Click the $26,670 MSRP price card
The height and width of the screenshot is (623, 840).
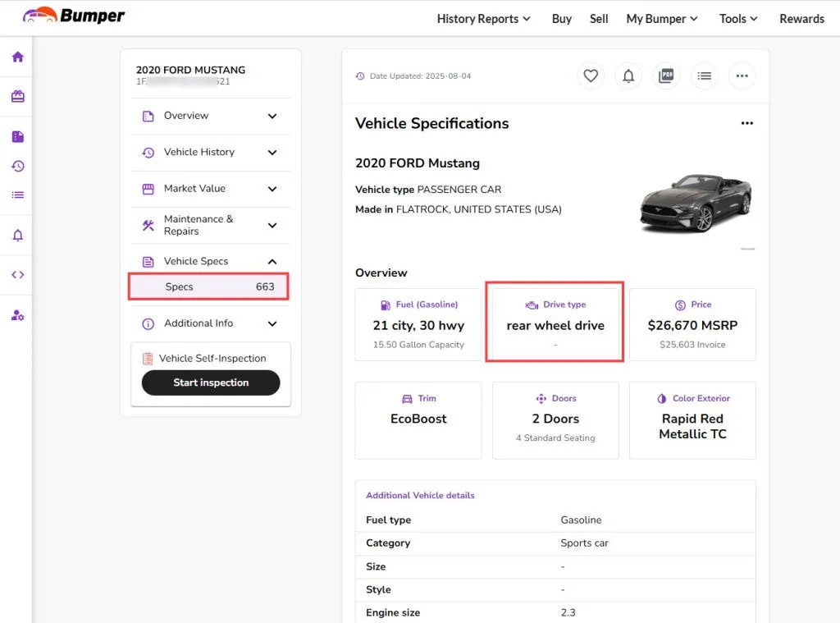click(x=692, y=324)
